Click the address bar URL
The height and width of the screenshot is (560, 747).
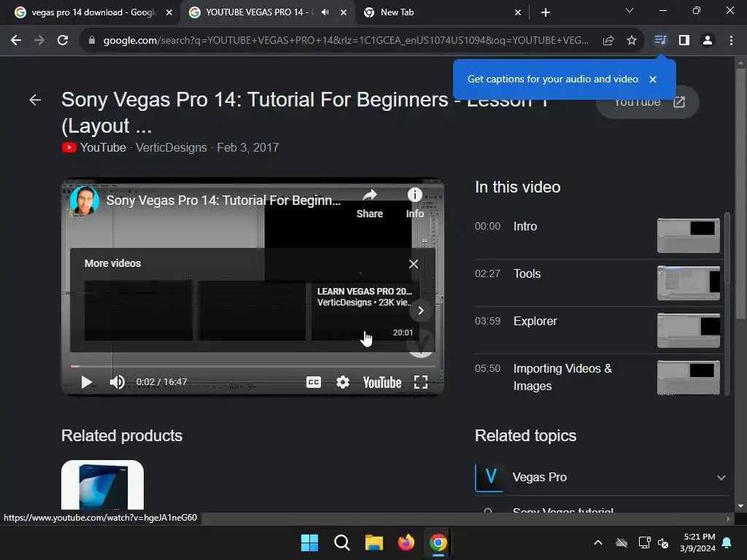[x=346, y=41]
